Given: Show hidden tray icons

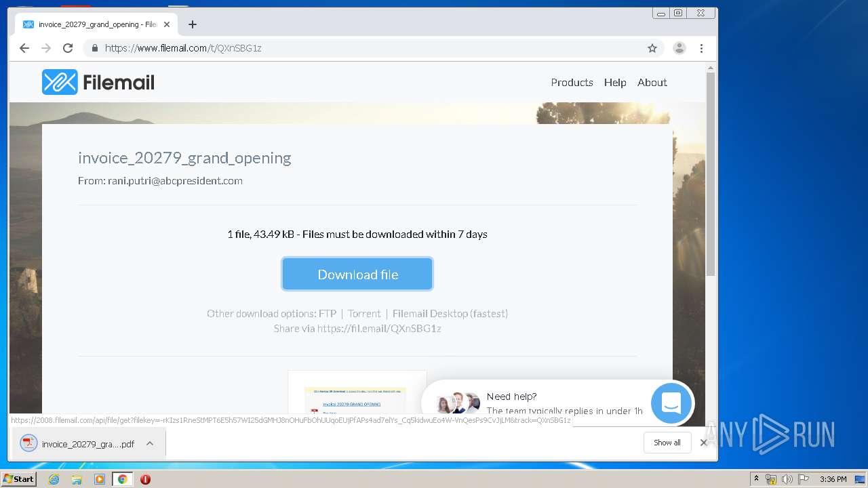Looking at the screenshot, I should click(x=757, y=479).
